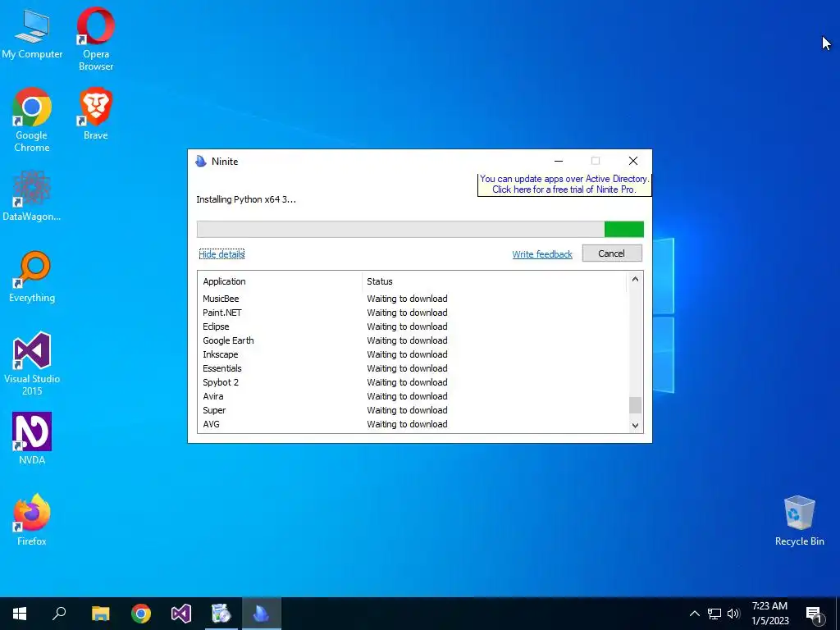Close the Ninite window
Image resolution: width=840 pixels, height=630 pixels.
pyautogui.click(x=632, y=161)
